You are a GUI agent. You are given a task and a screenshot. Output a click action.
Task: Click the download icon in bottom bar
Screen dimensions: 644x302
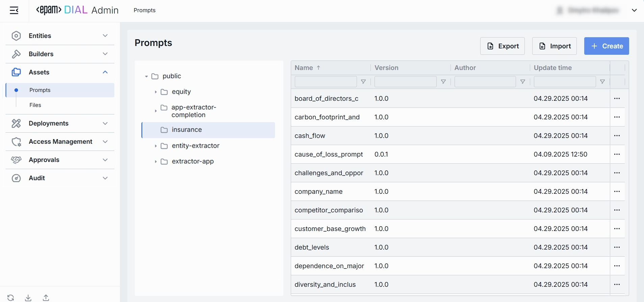(x=28, y=298)
